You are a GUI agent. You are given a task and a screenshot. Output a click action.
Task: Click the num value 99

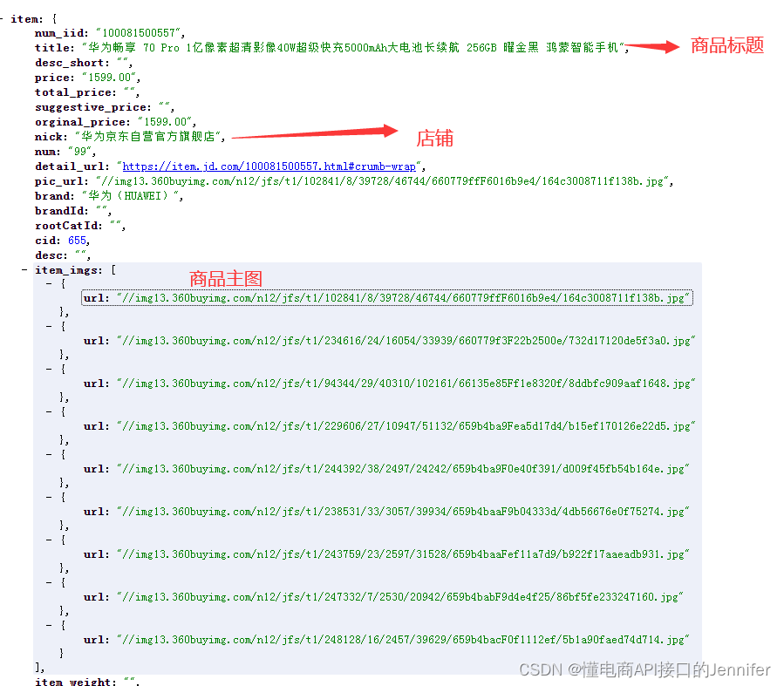point(80,152)
